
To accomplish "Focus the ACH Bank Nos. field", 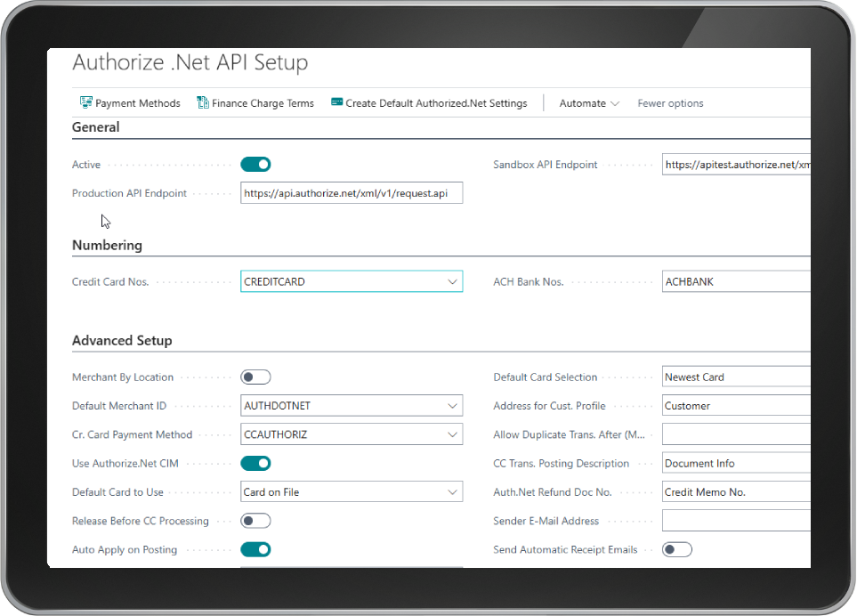I will 736,281.
